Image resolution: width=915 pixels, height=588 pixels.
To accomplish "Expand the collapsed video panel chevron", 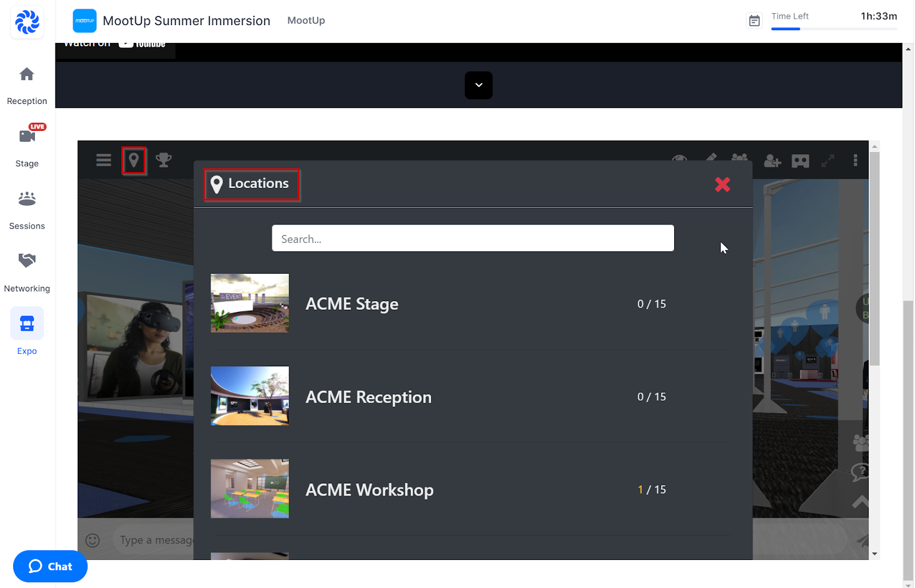I will 479,85.
